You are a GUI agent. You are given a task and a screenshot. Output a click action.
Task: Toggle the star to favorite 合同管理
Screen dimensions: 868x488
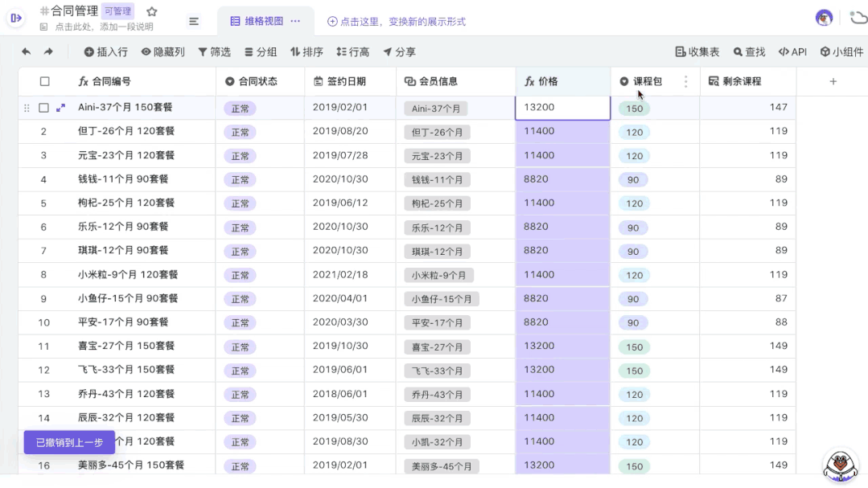pyautogui.click(x=150, y=12)
